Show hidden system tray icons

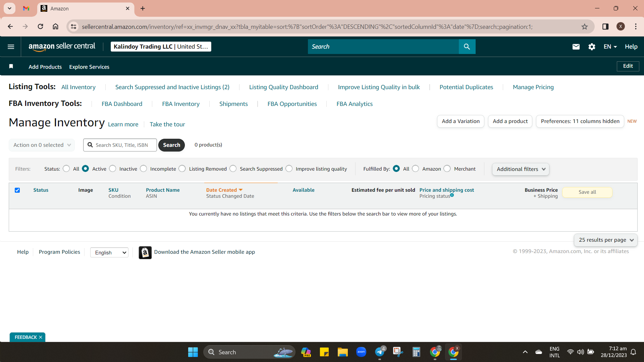[x=525, y=352]
